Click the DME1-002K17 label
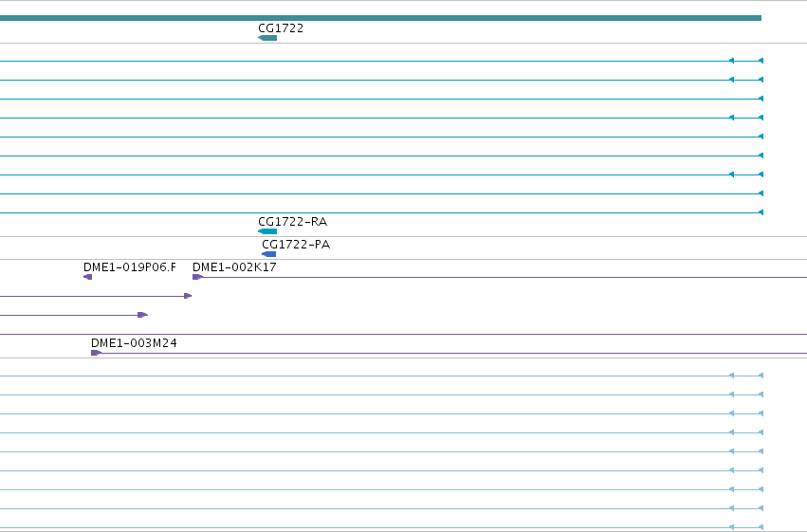This screenshot has width=807, height=532. click(x=234, y=267)
